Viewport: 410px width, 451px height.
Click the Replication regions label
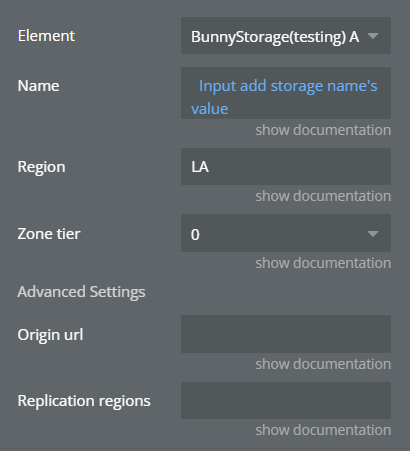(x=84, y=401)
